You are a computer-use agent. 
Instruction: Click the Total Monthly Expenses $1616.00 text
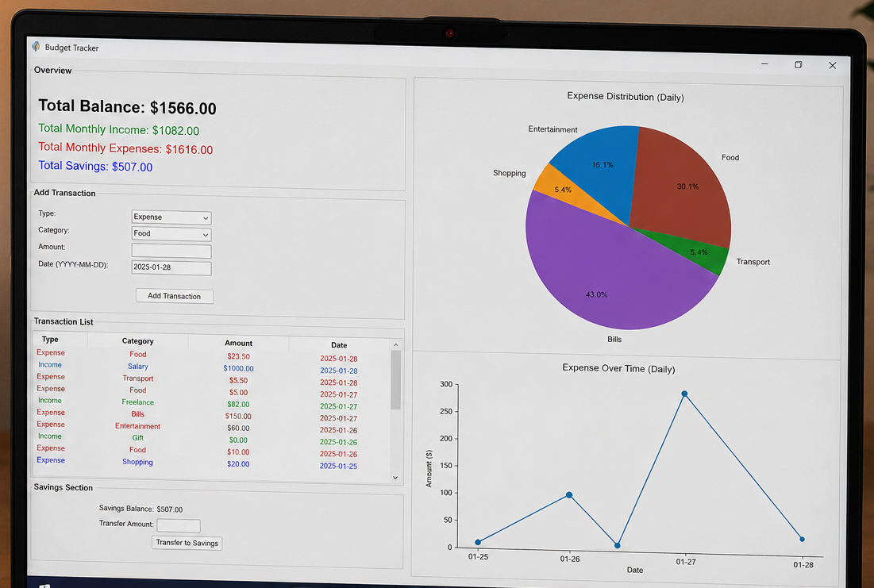click(x=125, y=148)
